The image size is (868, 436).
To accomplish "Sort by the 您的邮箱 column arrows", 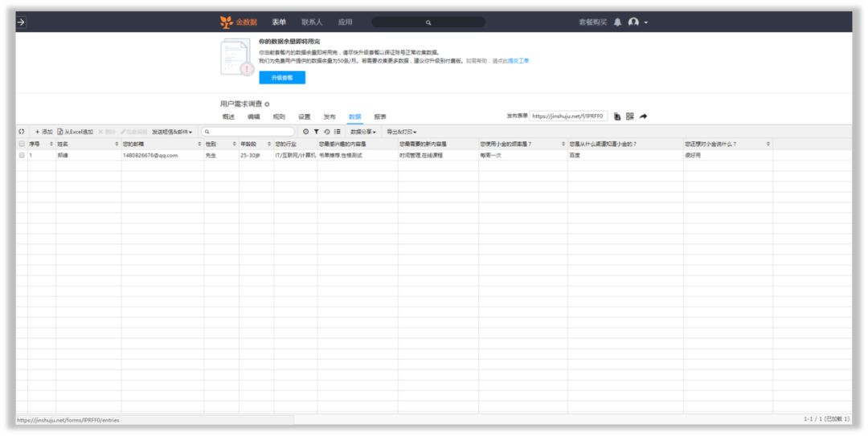I will (199, 144).
